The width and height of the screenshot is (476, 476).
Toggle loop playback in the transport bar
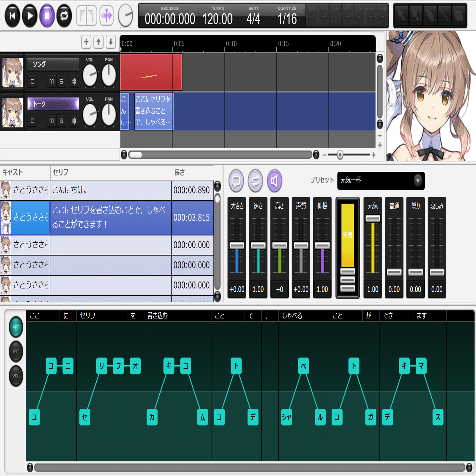(x=64, y=16)
